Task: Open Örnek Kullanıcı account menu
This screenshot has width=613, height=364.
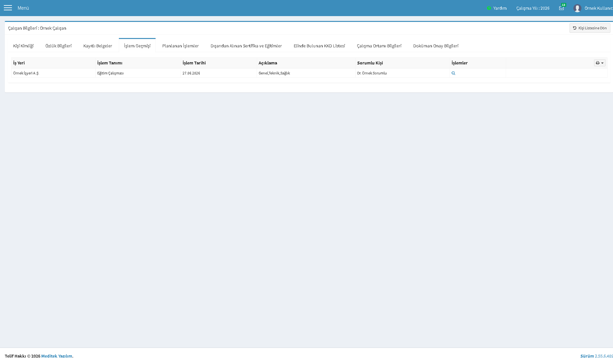Action: click(x=599, y=8)
